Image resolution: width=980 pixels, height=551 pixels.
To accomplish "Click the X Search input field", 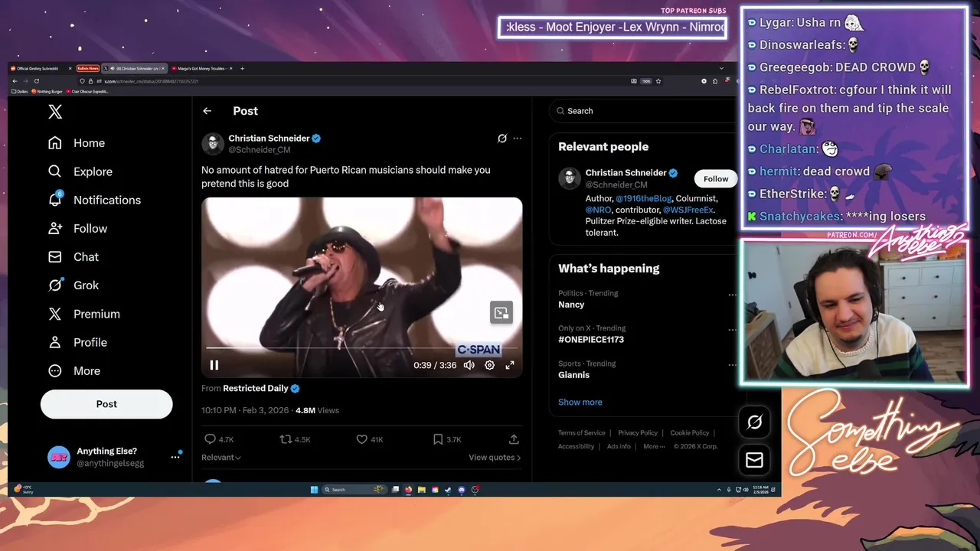I will (642, 111).
